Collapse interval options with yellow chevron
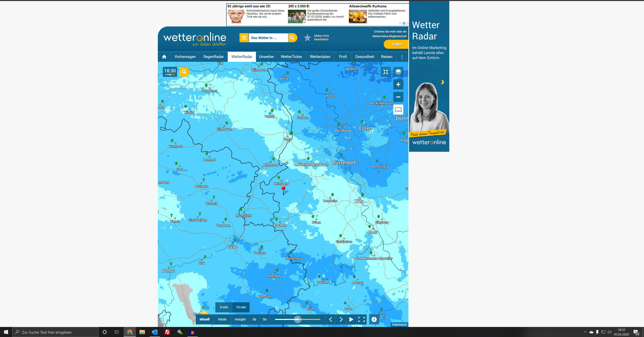This screenshot has width=644, height=337. coord(204,313)
